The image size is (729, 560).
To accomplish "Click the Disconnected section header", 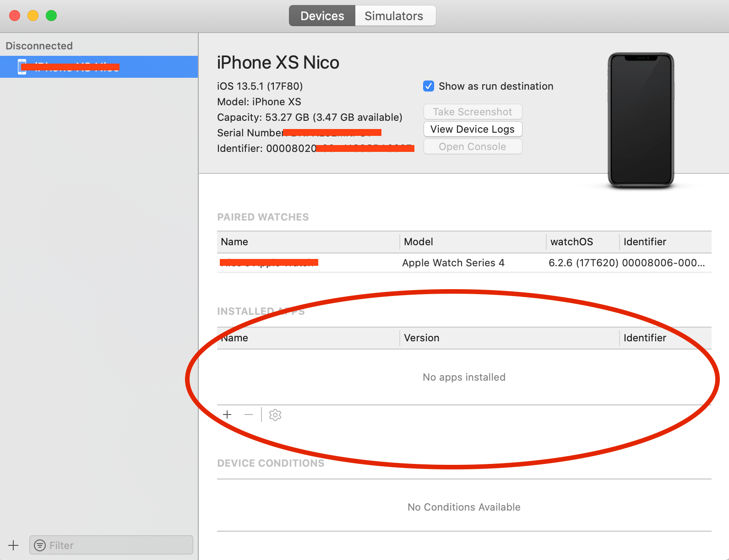I will click(x=39, y=46).
